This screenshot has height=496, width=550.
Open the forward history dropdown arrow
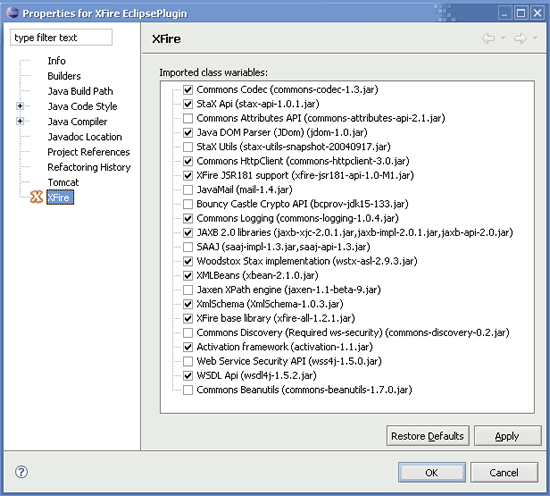pos(535,38)
